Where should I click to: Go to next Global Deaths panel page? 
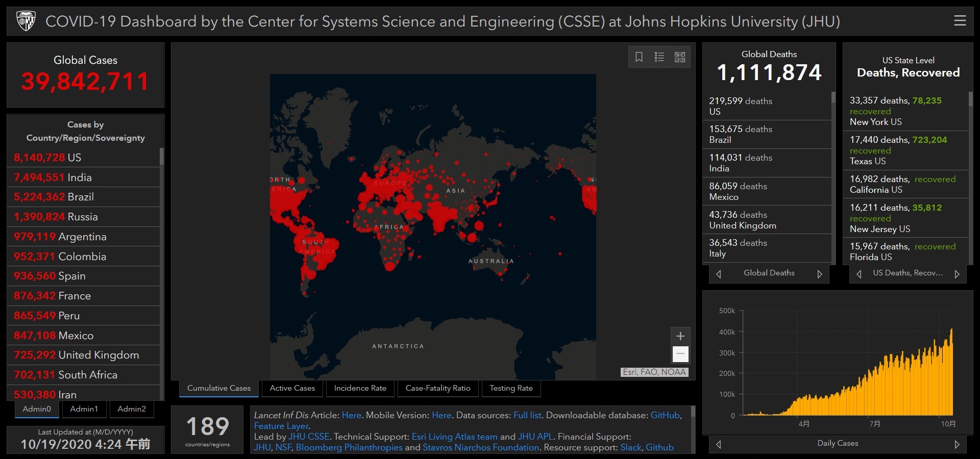coord(820,274)
